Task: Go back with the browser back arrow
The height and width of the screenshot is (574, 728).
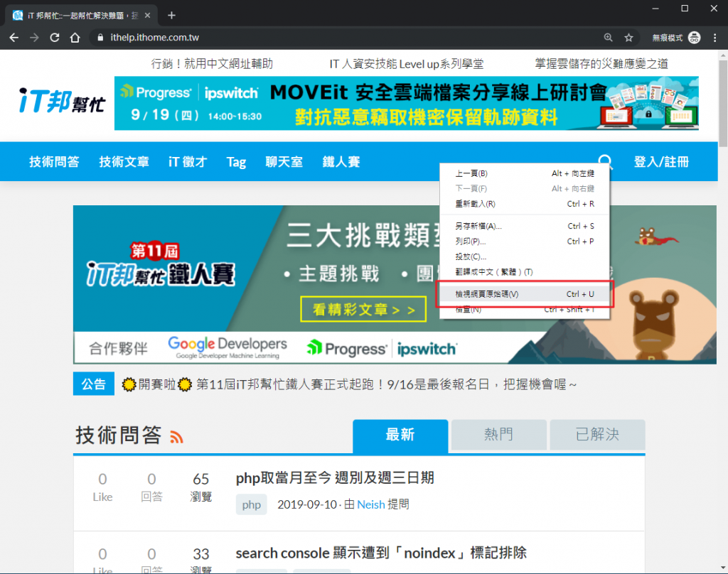Action: tap(14, 38)
